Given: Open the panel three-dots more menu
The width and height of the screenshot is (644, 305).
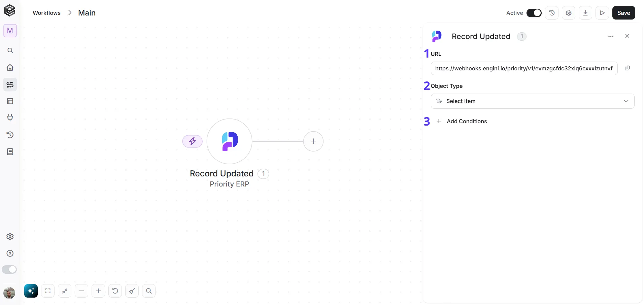Looking at the screenshot, I should 611,36.
